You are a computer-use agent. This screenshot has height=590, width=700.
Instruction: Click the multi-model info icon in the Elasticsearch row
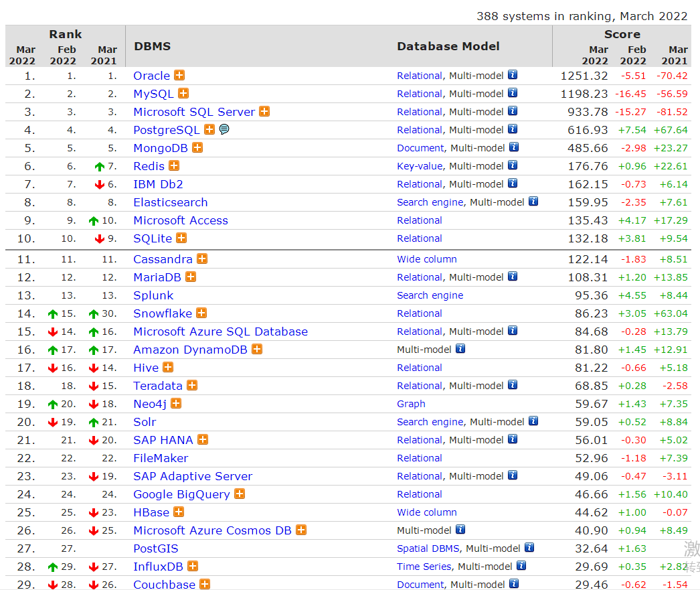click(533, 202)
